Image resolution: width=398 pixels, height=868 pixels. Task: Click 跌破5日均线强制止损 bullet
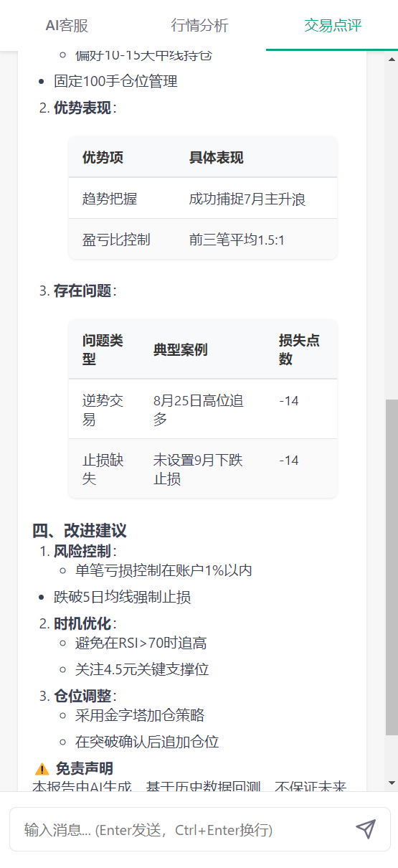[x=122, y=597]
